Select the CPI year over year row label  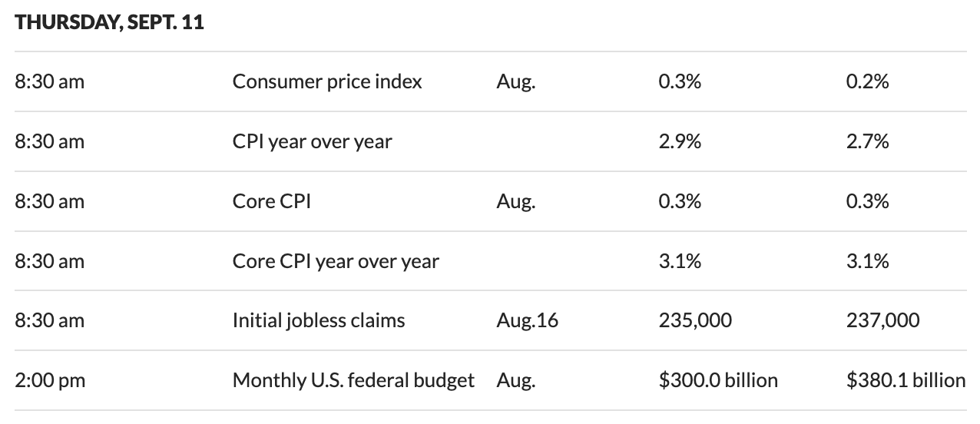pos(312,141)
